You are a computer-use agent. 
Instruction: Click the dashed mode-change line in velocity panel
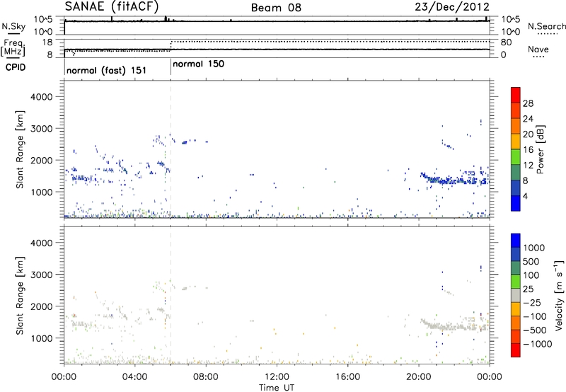171,296
